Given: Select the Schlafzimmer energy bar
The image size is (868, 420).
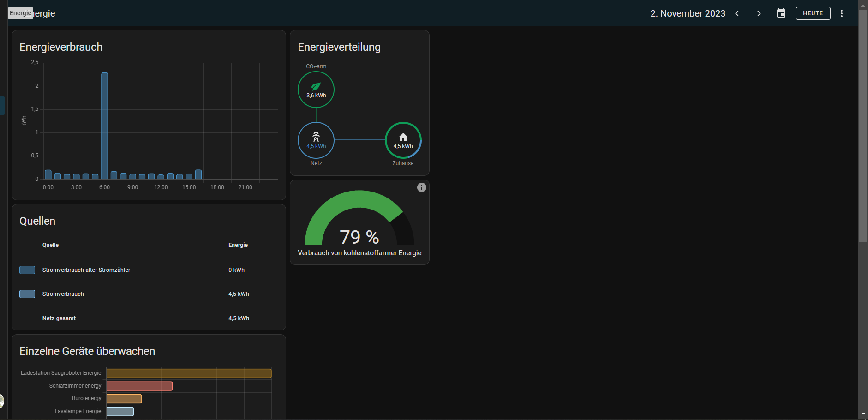Looking at the screenshot, I should coord(139,386).
